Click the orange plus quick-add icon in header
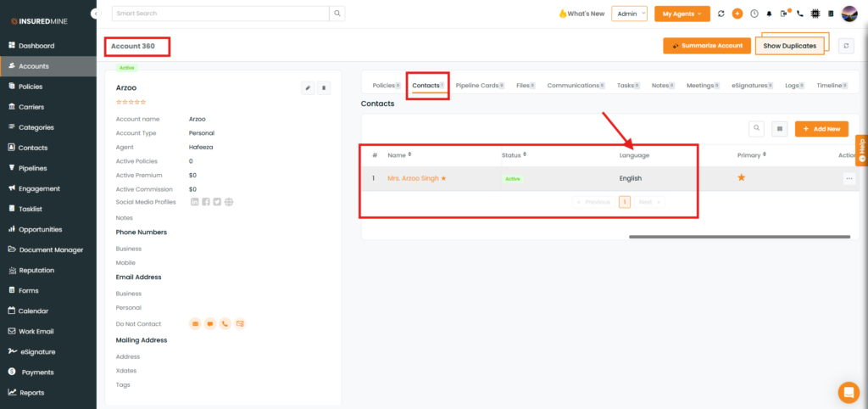 737,14
